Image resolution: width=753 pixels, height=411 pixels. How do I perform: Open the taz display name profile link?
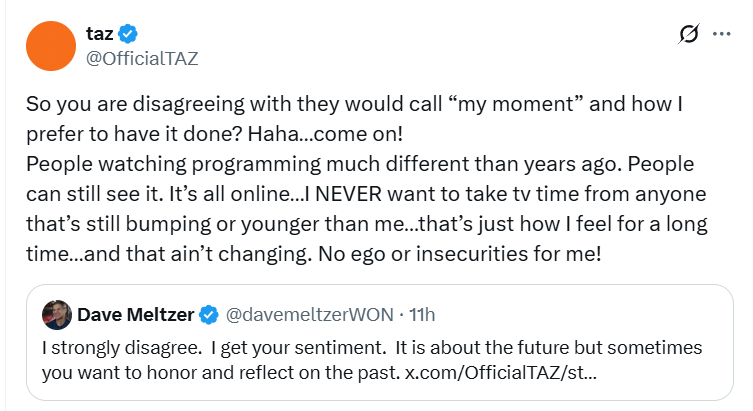pyautogui.click(x=101, y=34)
